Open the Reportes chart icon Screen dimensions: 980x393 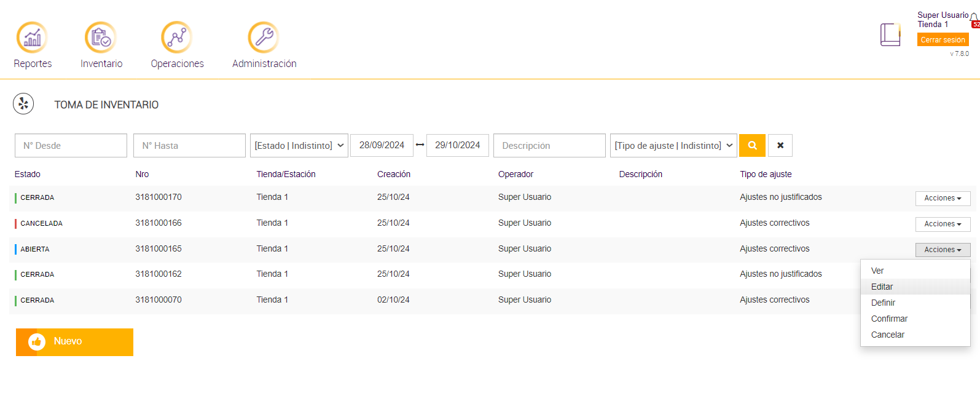tap(32, 38)
